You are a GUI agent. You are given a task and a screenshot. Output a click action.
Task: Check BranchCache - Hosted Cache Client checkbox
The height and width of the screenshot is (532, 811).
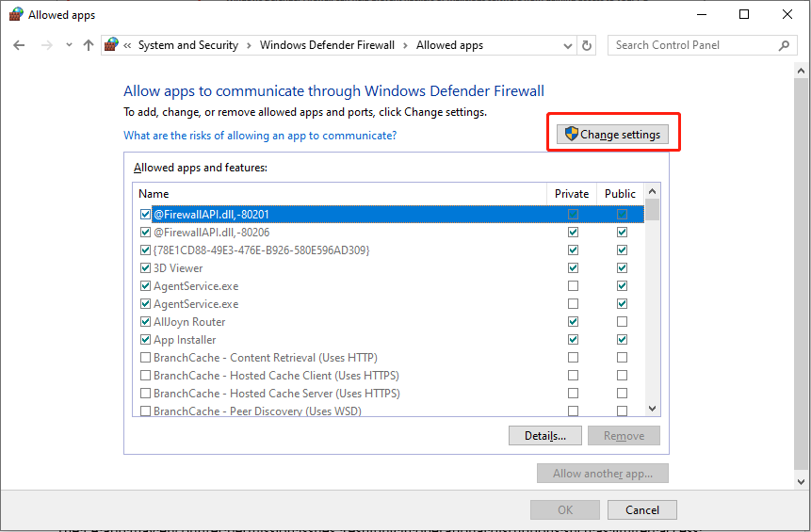(x=145, y=376)
